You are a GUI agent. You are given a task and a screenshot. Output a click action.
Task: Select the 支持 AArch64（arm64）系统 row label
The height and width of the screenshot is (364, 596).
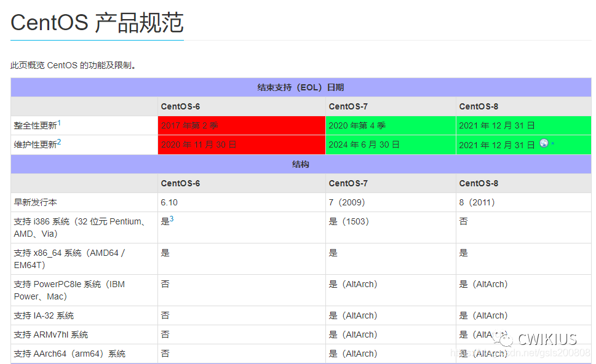pyautogui.click(x=69, y=354)
